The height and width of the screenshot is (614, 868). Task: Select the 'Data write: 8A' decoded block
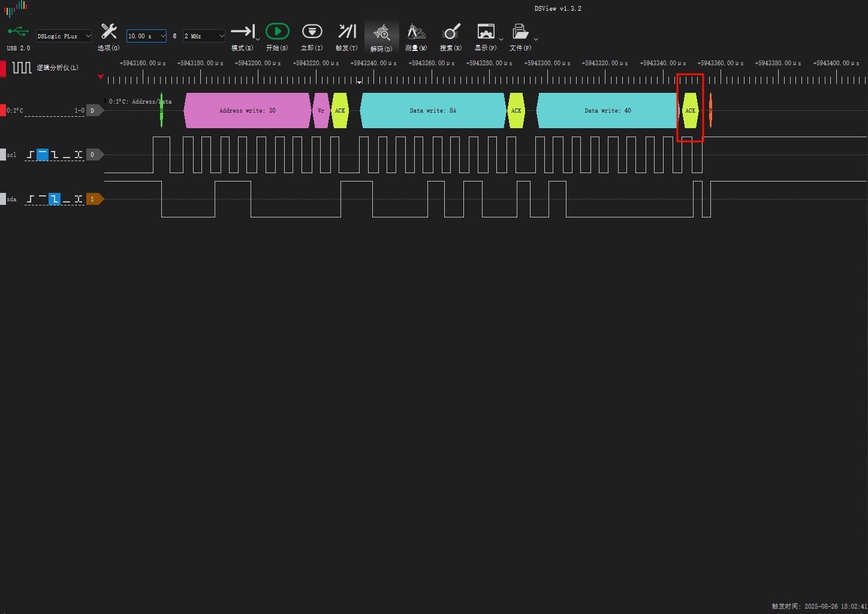pos(433,110)
